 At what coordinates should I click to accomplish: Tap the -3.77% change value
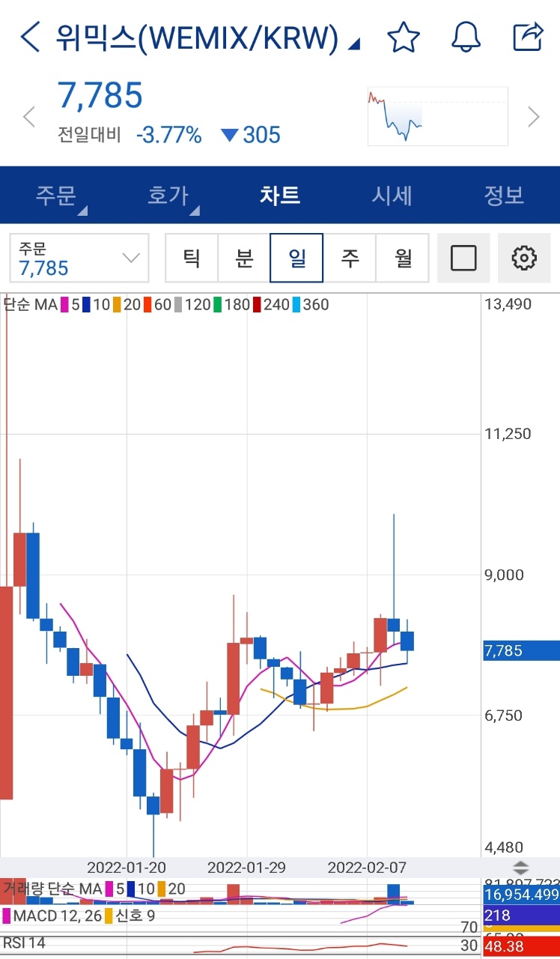coord(169,135)
